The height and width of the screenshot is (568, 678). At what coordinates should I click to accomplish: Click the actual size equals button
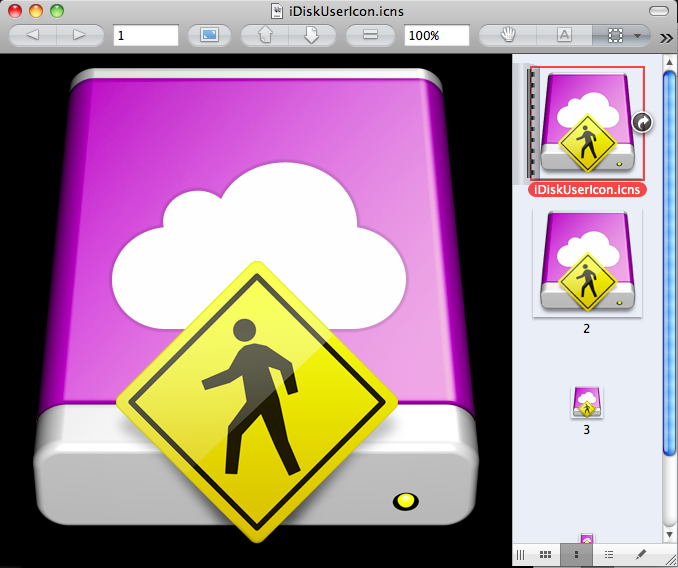coord(370,35)
